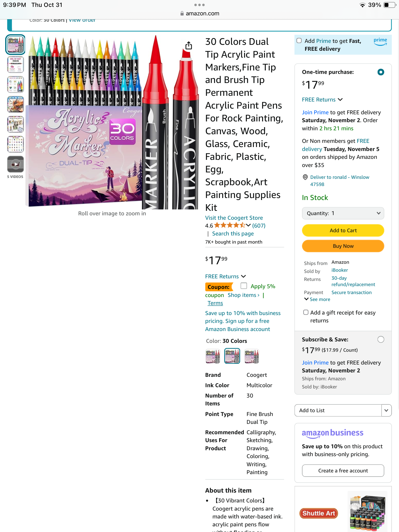Screen dimensions: 399x532
Task: Tap the share icon over product image
Action: pyautogui.click(x=189, y=46)
